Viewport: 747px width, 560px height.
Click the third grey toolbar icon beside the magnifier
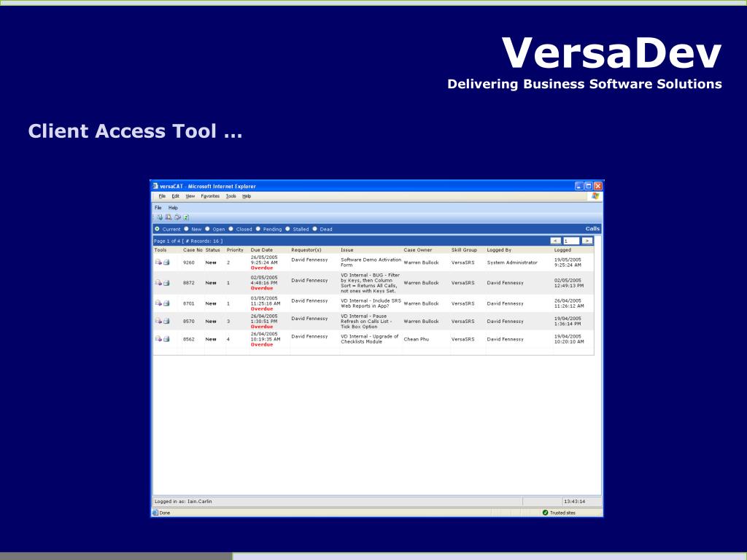pos(177,217)
